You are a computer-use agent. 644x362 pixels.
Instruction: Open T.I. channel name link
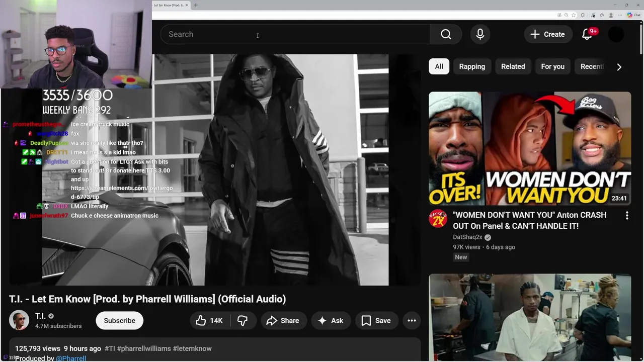click(40, 316)
